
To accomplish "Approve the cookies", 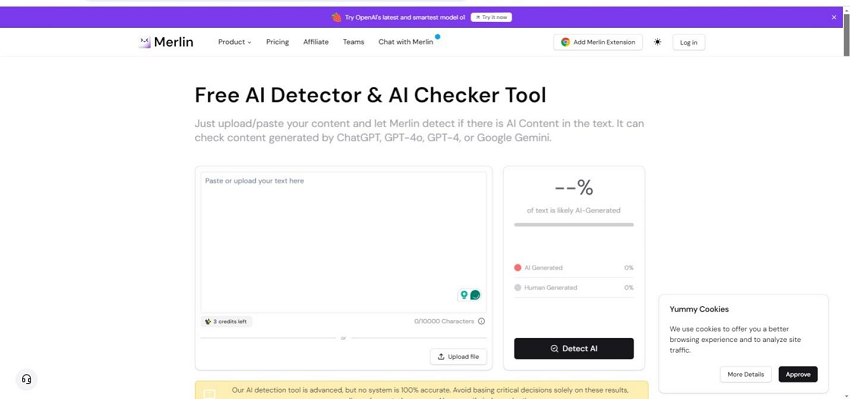I will tap(798, 375).
